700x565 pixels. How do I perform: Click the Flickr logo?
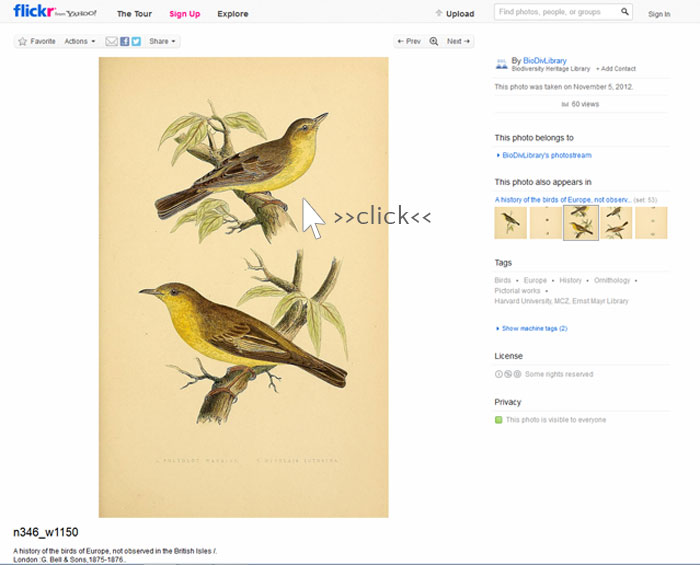tap(34, 11)
